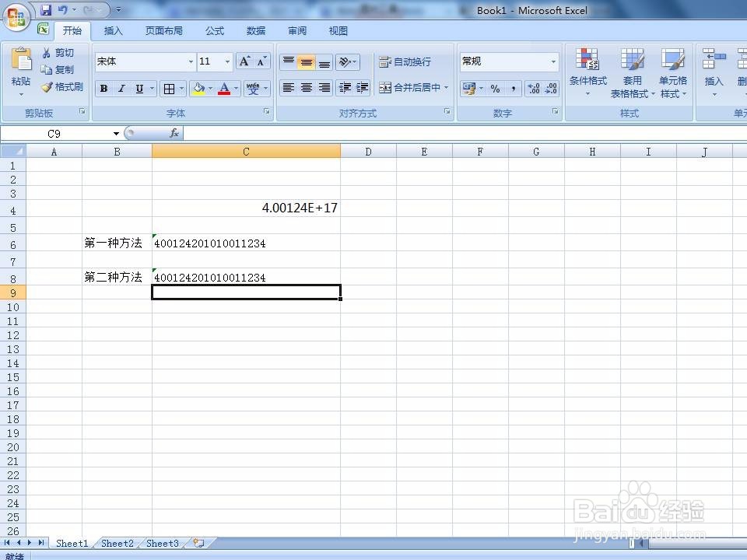
Task: Switch to Sheet3 tab
Action: (x=162, y=544)
